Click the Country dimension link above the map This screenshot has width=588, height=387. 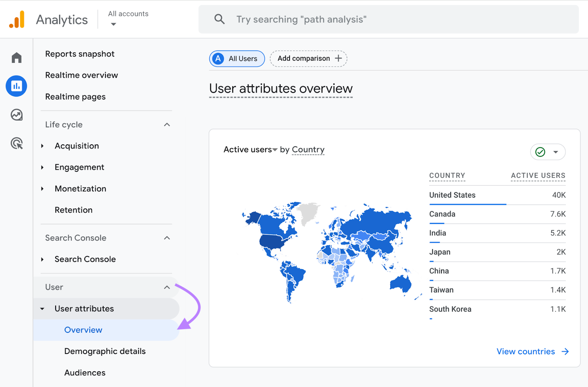click(308, 149)
